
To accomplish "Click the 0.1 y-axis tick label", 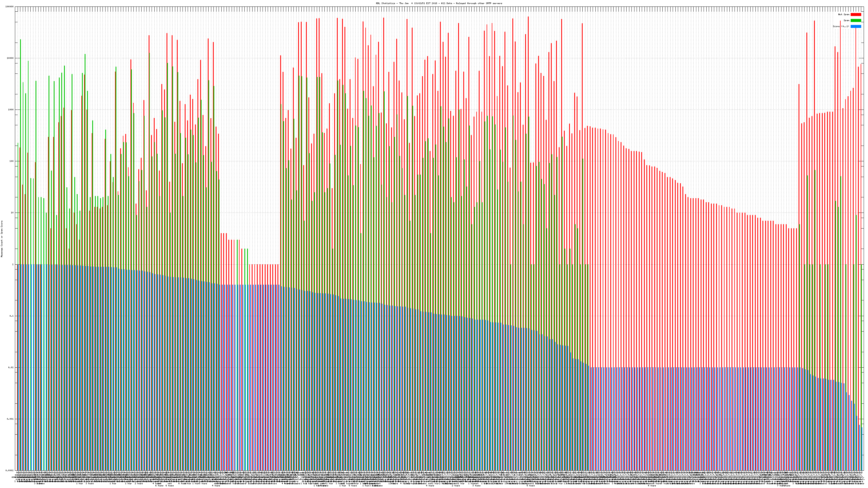I will 12,316.
